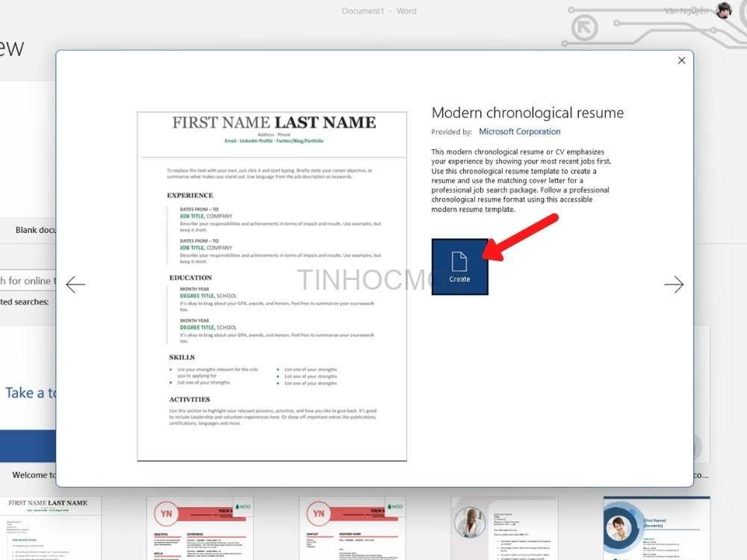747x560 pixels.
Task: Click the Take a tour template tile
Action: point(28,395)
